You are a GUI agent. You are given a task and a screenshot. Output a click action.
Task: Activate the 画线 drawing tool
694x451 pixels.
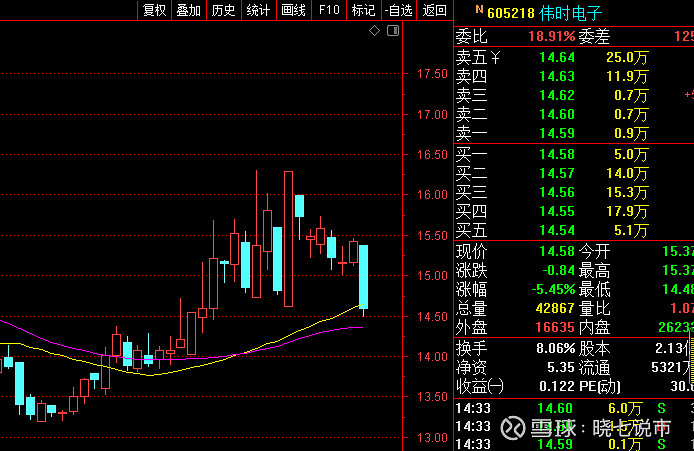click(x=293, y=10)
